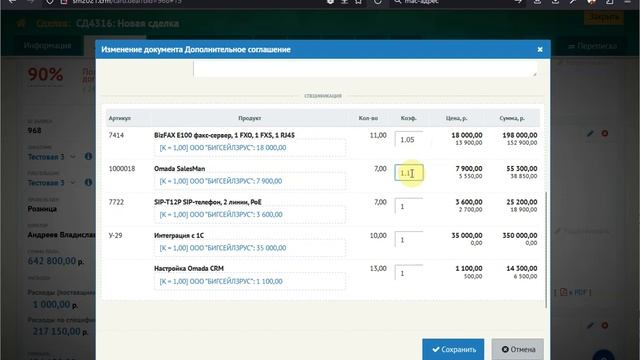
Task: Open Переписка tab in background page
Action: [x=593, y=47]
